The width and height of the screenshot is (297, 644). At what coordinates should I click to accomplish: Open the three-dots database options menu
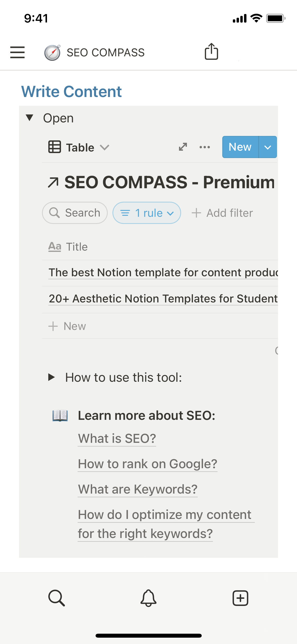(205, 147)
